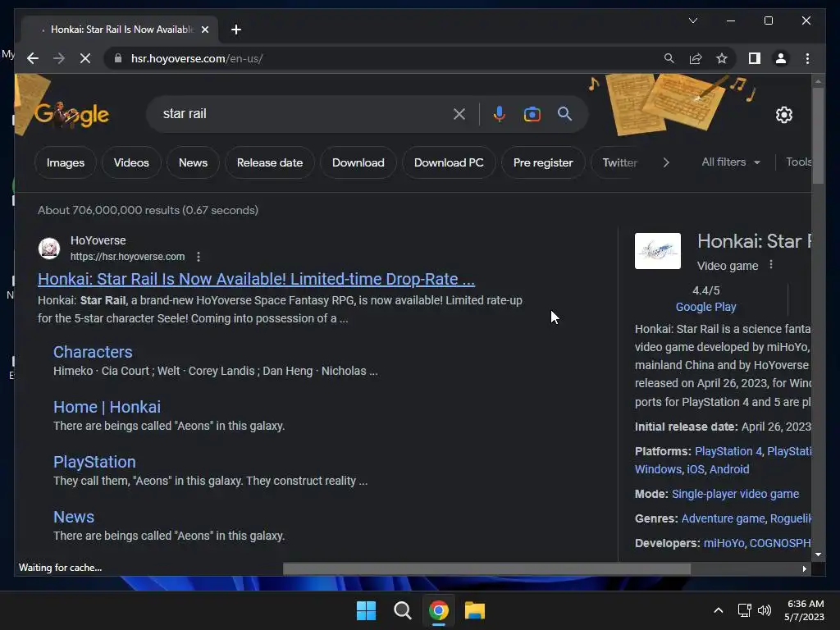Screen dimensions: 840x630
Task: Open the News sitelink
Action: [x=73, y=517]
